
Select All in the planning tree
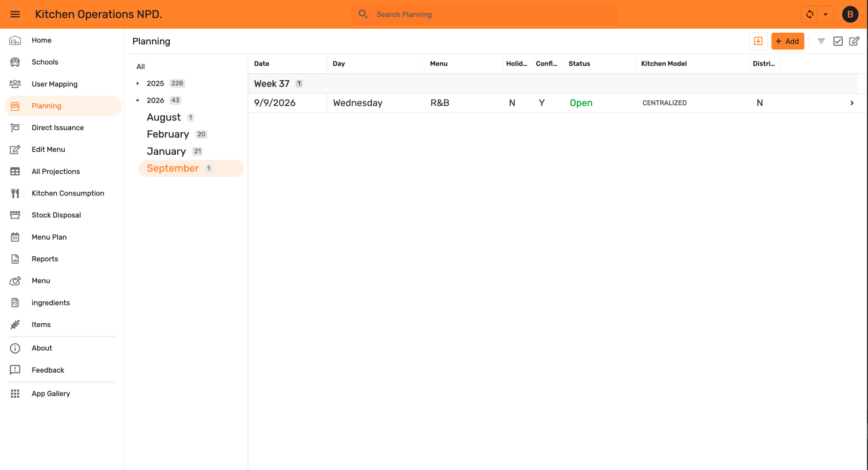(x=140, y=66)
